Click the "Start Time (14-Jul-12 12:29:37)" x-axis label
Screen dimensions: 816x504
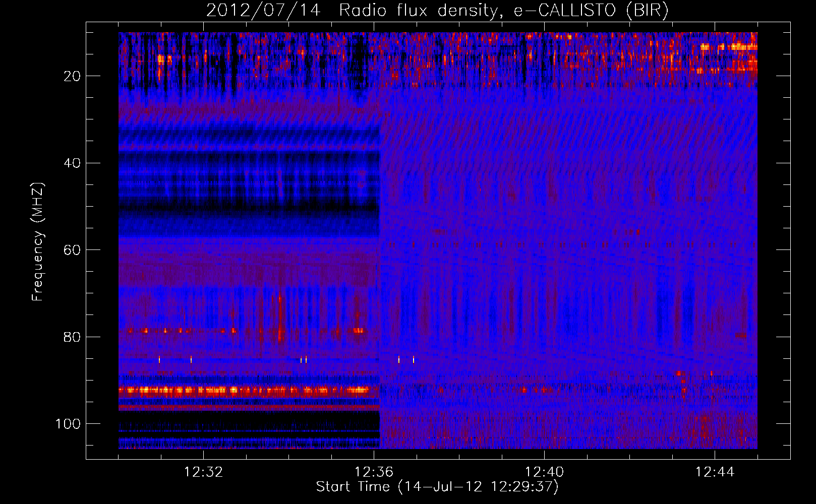pos(437,487)
